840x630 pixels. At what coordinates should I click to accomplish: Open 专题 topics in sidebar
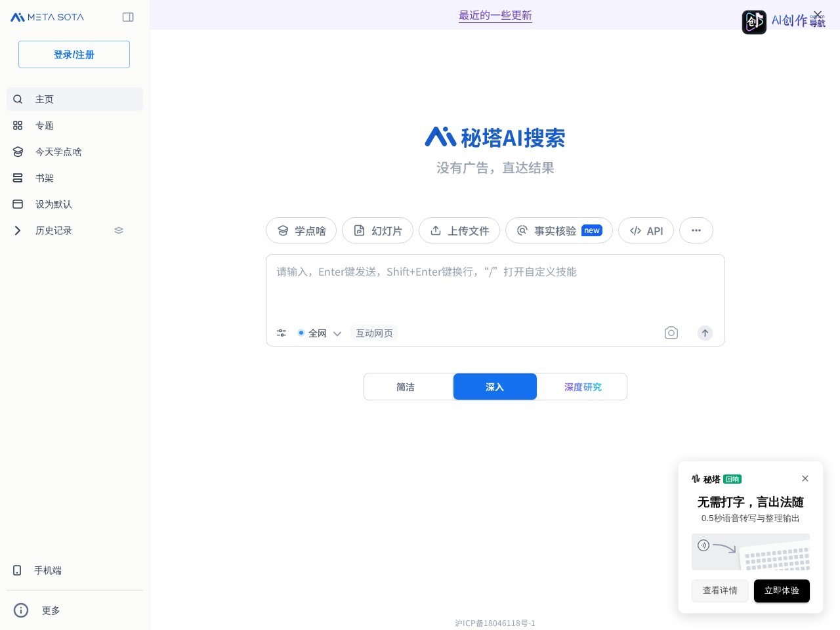click(x=75, y=125)
